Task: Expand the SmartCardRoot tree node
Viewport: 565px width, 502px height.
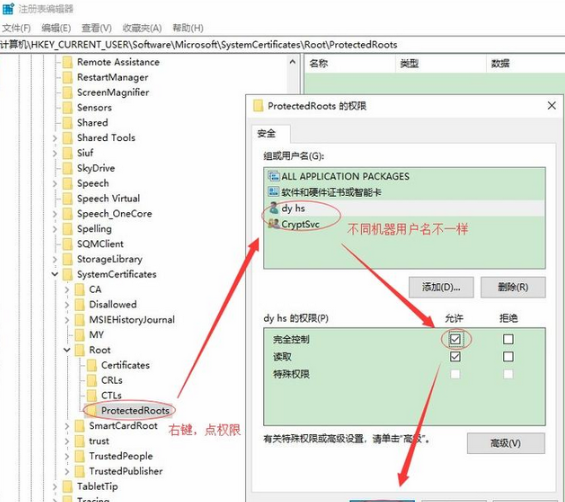Action: 67,426
